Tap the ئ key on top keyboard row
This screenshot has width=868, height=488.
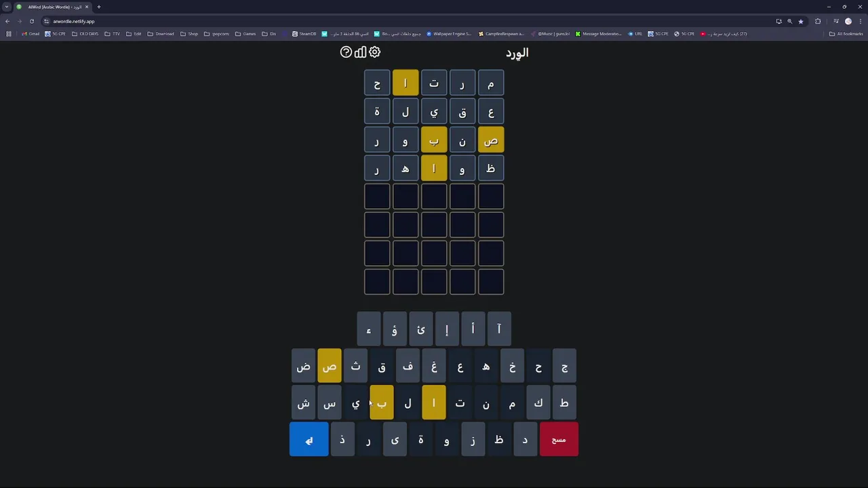(x=420, y=329)
